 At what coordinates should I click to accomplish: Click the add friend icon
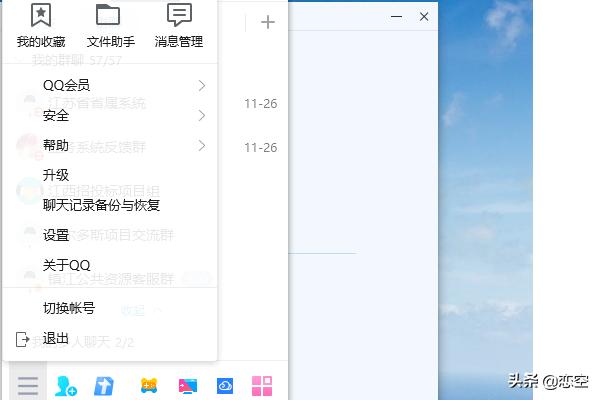click(66, 386)
